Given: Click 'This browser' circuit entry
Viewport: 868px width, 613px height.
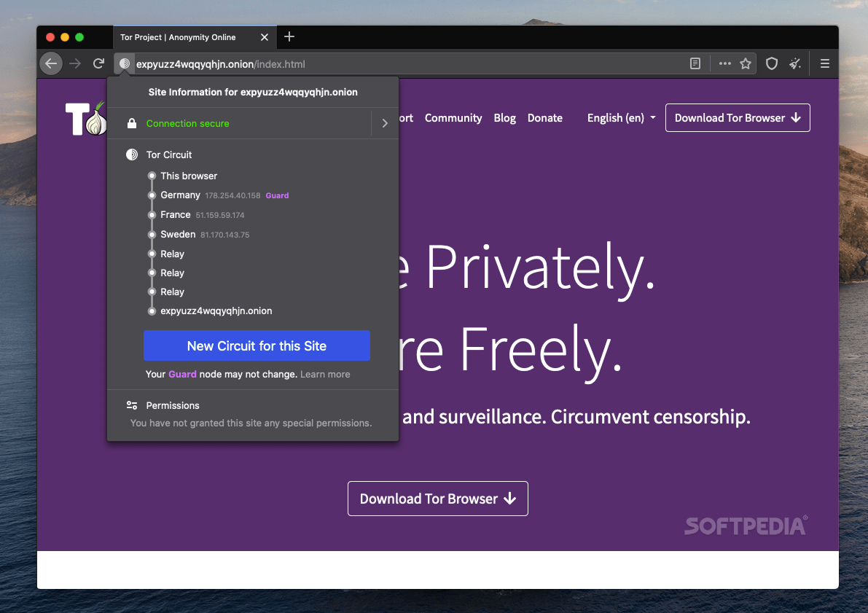Looking at the screenshot, I should pyautogui.click(x=189, y=176).
